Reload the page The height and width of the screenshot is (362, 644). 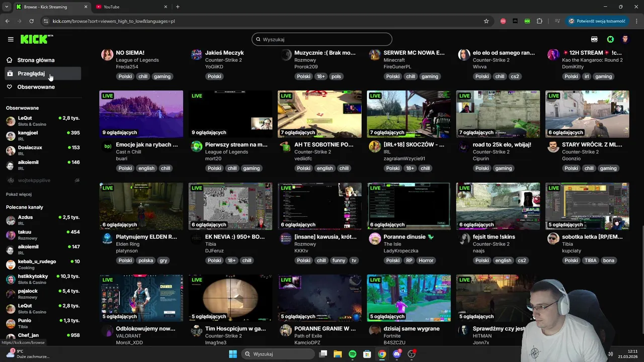pyautogui.click(x=31, y=21)
